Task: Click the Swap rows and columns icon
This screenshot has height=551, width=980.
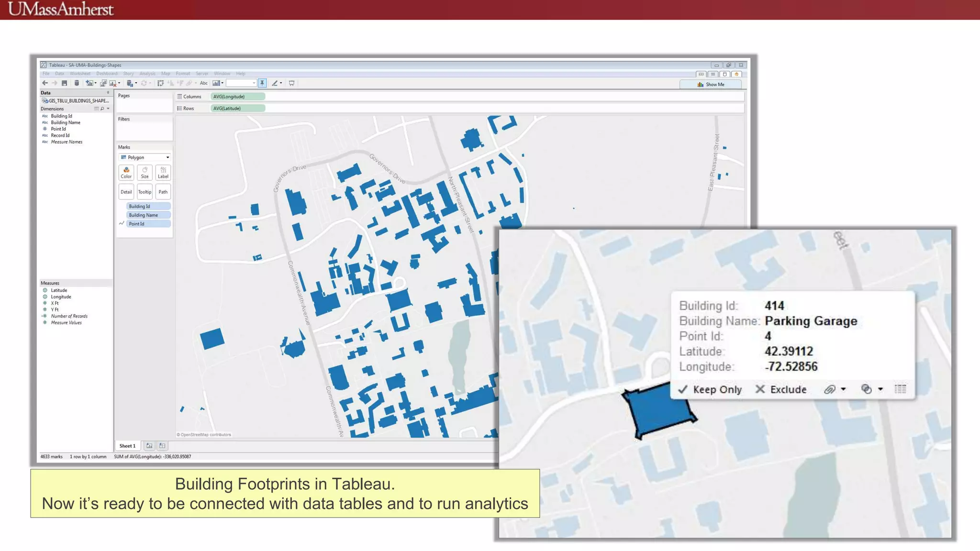Action: click(x=161, y=83)
